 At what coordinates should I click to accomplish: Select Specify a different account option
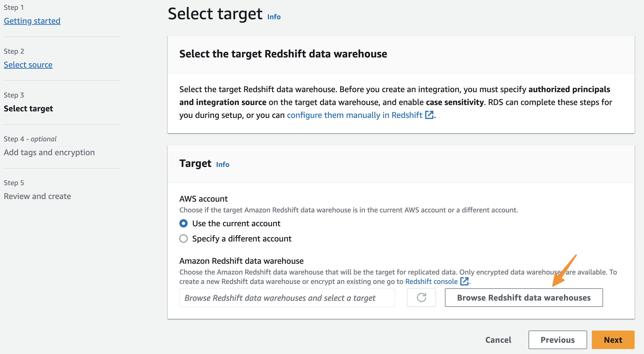[184, 239]
